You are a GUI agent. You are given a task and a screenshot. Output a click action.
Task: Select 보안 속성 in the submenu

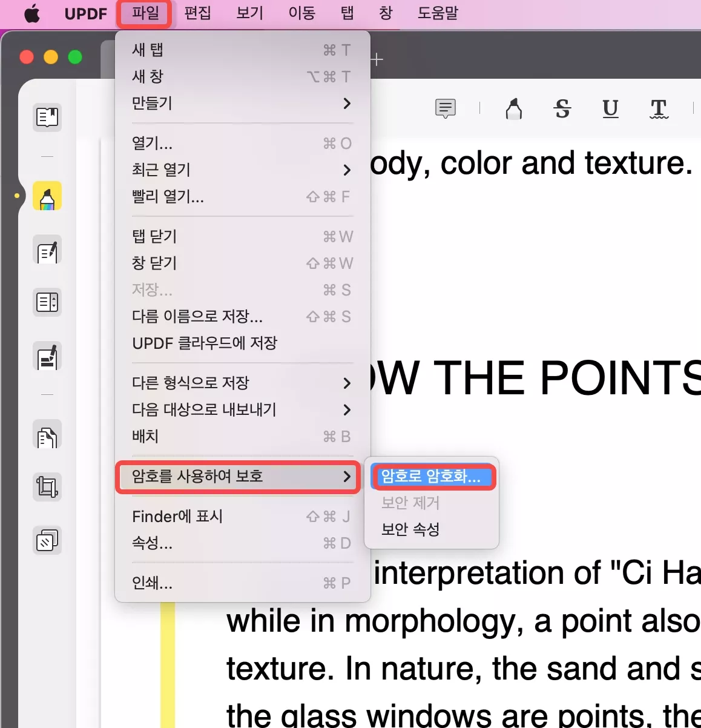coord(432,529)
